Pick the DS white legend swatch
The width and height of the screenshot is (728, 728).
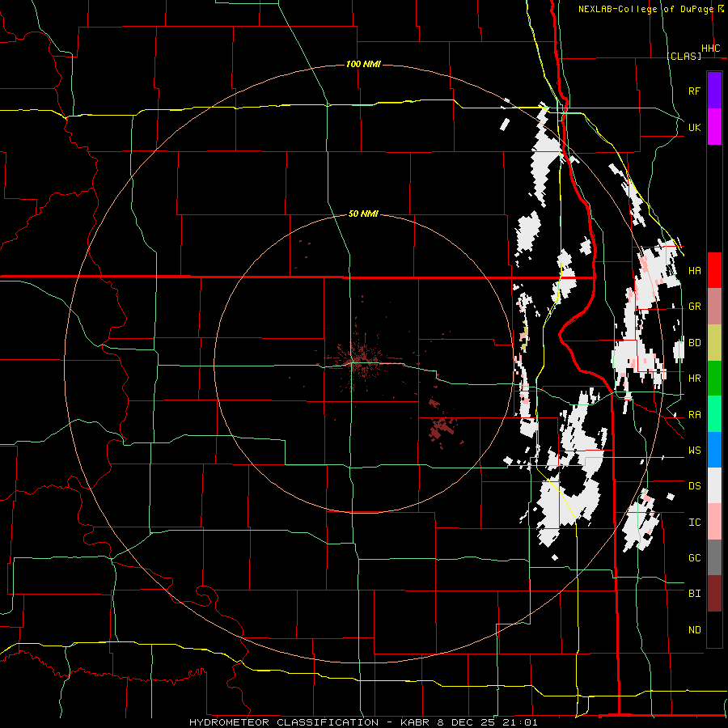(714, 485)
